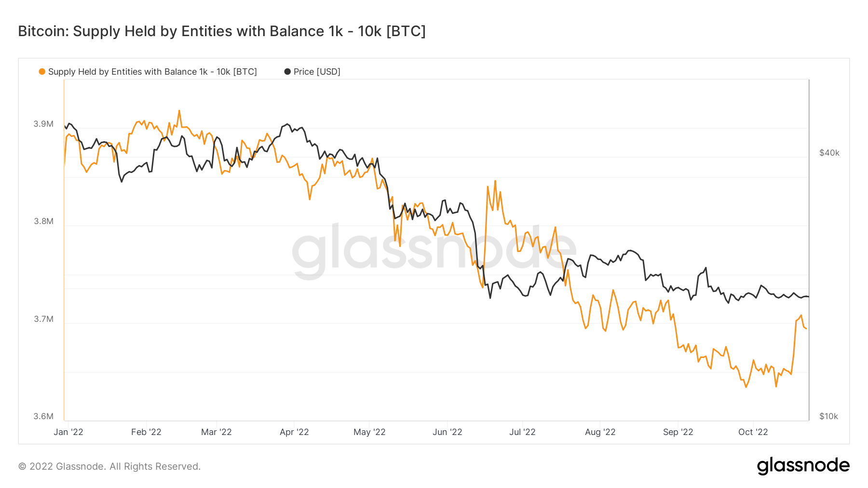Image resolution: width=868 pixels, height=488 pixels.
Task: Select the May '22 x-axis label
Action: [369, 432]
